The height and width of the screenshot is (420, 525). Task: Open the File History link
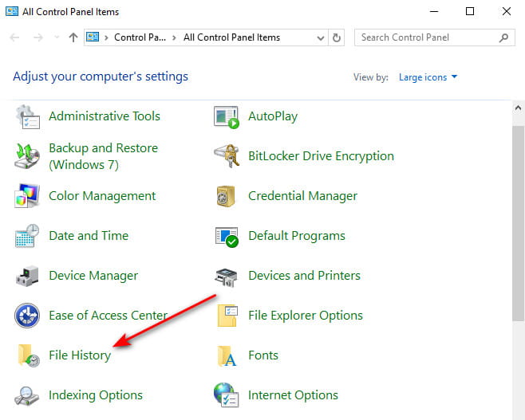point(80,355)
